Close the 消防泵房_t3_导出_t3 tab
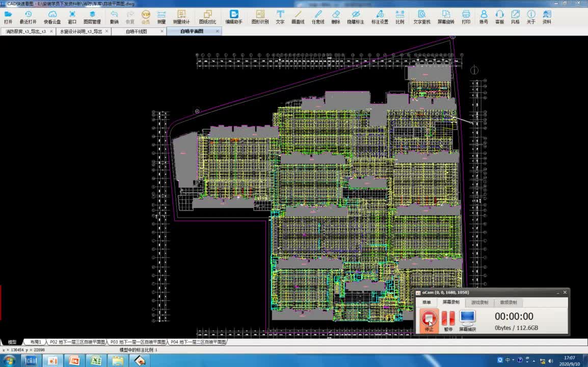 click(51, 31)
